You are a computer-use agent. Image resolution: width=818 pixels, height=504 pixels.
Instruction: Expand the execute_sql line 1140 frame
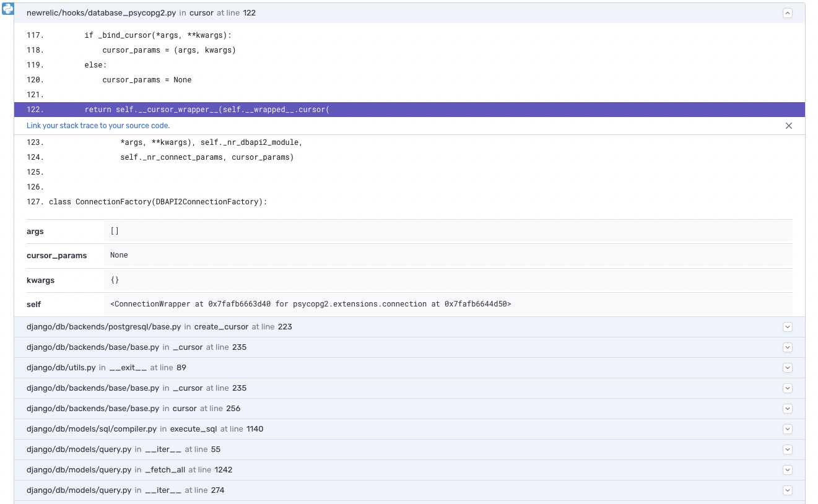pos(788,429)
